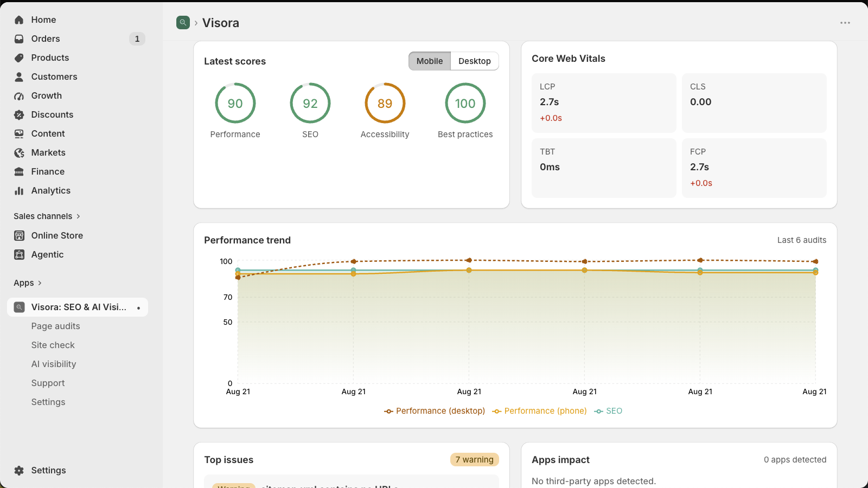Viewport: 868px width, 488px height.
Task: Click the 0 apps detected text
Action: (x=795, y=460)
